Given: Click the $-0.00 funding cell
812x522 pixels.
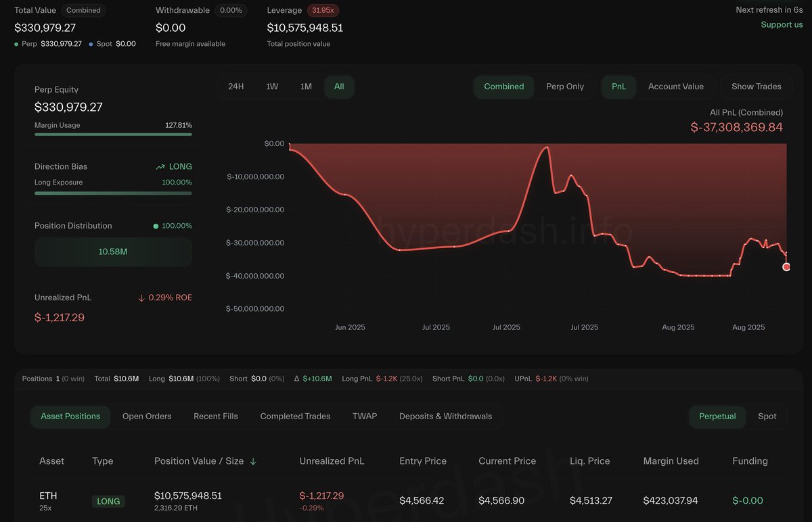Looking at the screenshot, I should [748, 501].
